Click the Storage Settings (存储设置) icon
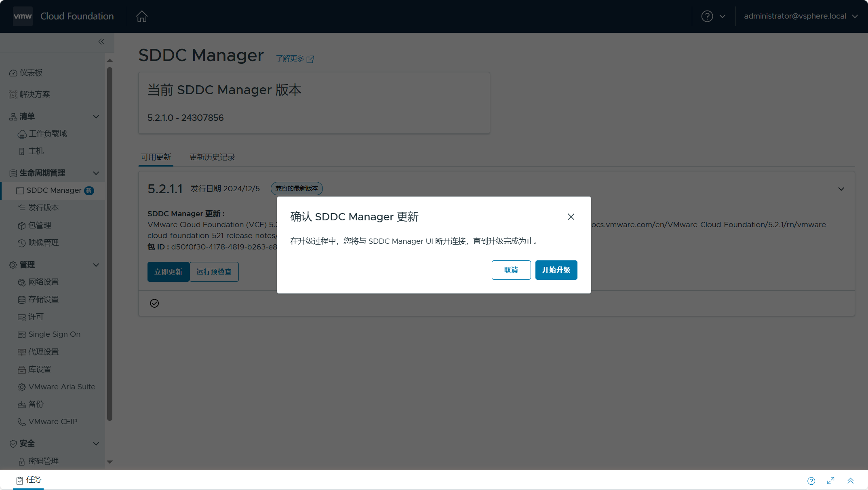The height and width of the screenshot is (490, 868). click(x=22, y=300)
